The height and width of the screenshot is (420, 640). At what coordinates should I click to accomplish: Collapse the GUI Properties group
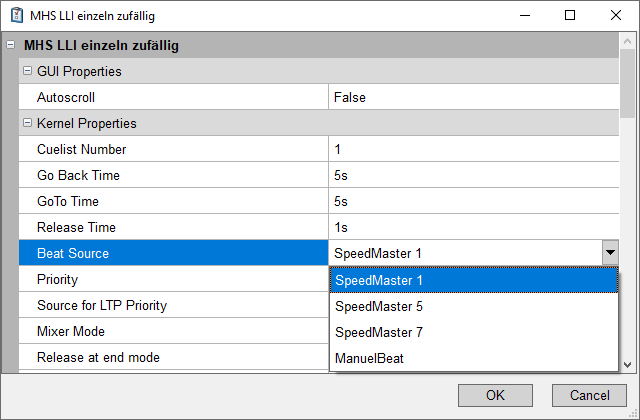[x=27, y=72]
